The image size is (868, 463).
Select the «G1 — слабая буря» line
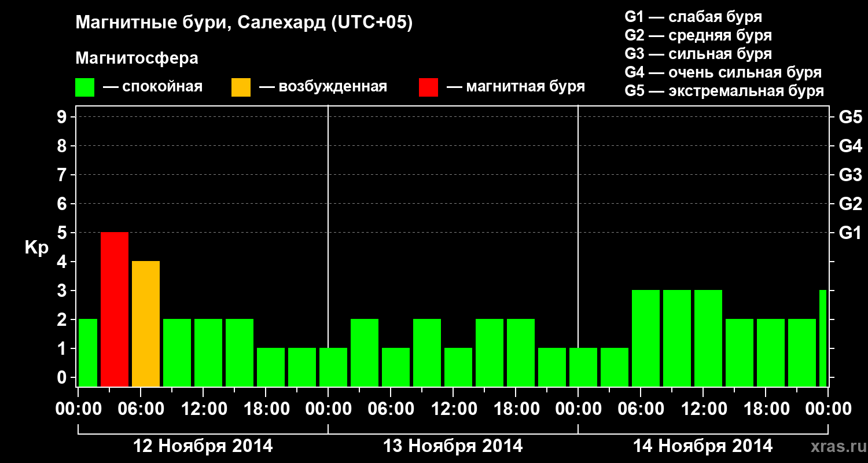pyautogui.click(x=693, y=17)
